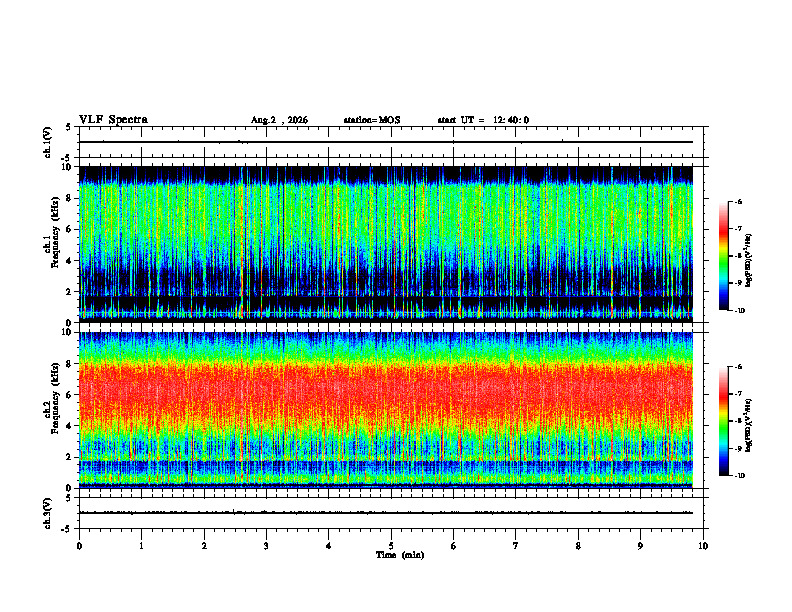Click the ch.1 color bar log(PSD) label

(749, 261)
